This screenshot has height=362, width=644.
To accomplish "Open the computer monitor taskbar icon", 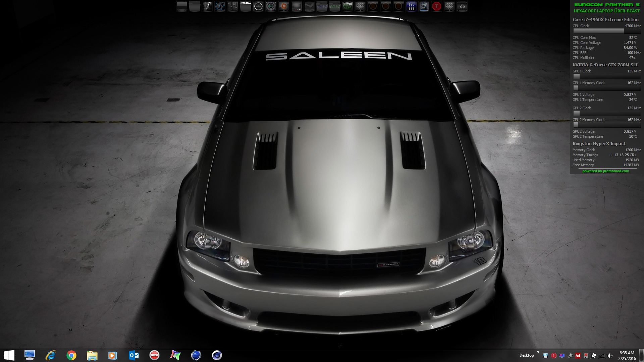I will pyautogui.click(x=30, y=355).
